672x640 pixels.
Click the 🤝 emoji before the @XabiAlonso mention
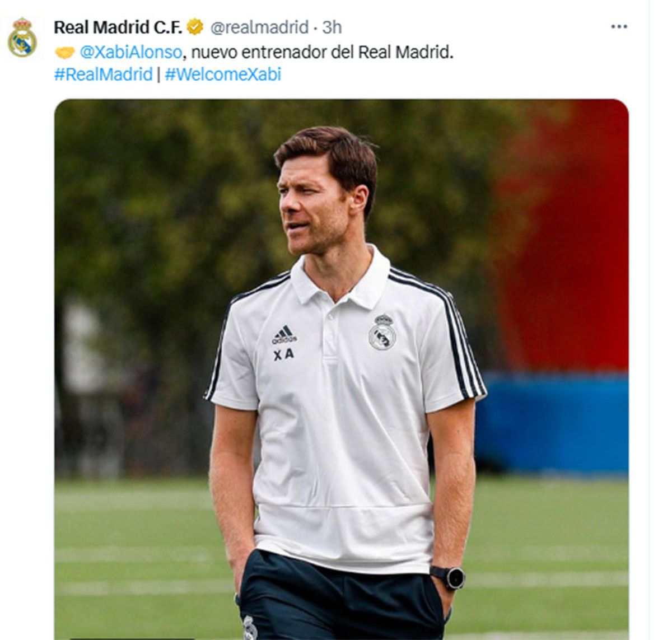(x=63, y=52)
